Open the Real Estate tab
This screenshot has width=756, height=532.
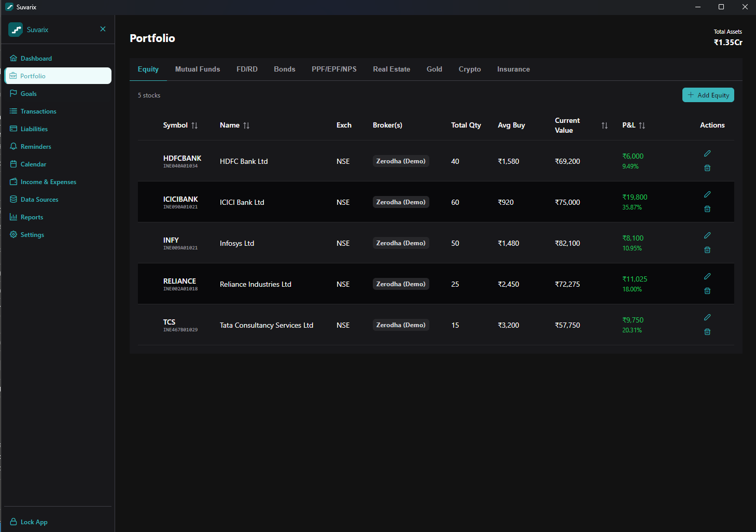[x=391, y=69]
